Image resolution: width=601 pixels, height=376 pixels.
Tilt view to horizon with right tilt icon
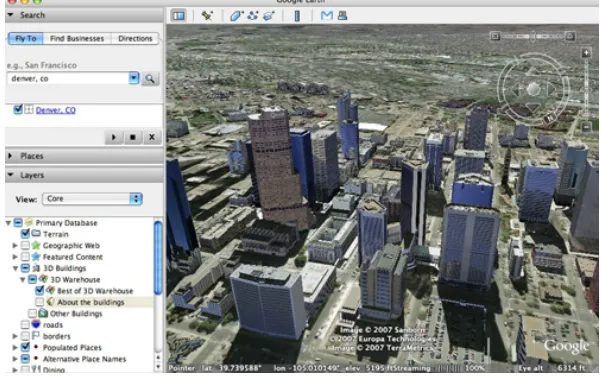point(570,36)
